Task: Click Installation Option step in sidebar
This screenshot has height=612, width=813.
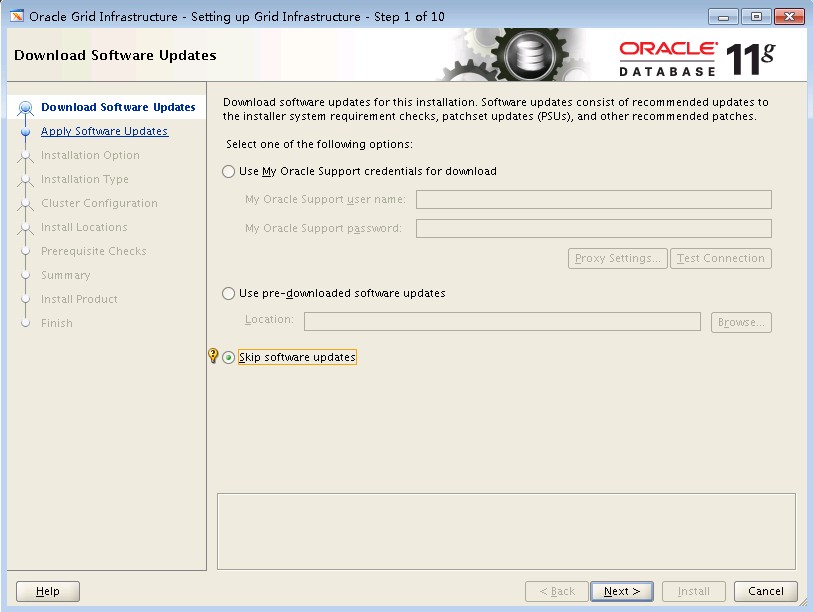Action: [90, 155]
